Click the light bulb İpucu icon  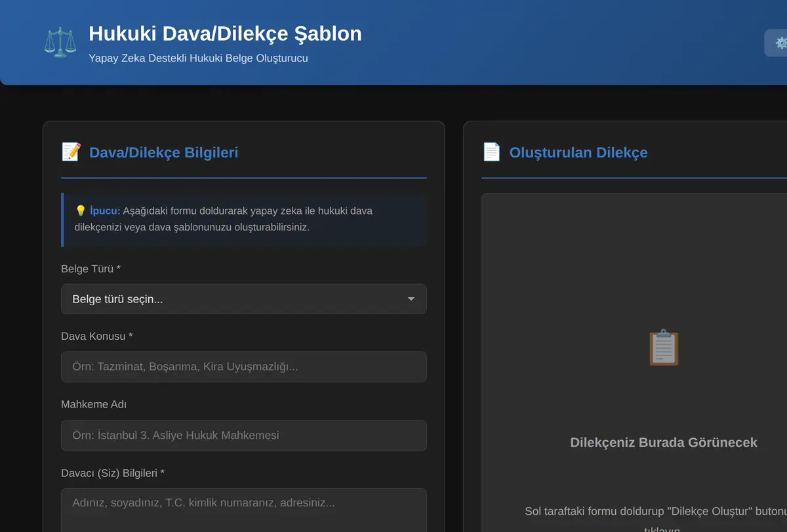point(81,211)
